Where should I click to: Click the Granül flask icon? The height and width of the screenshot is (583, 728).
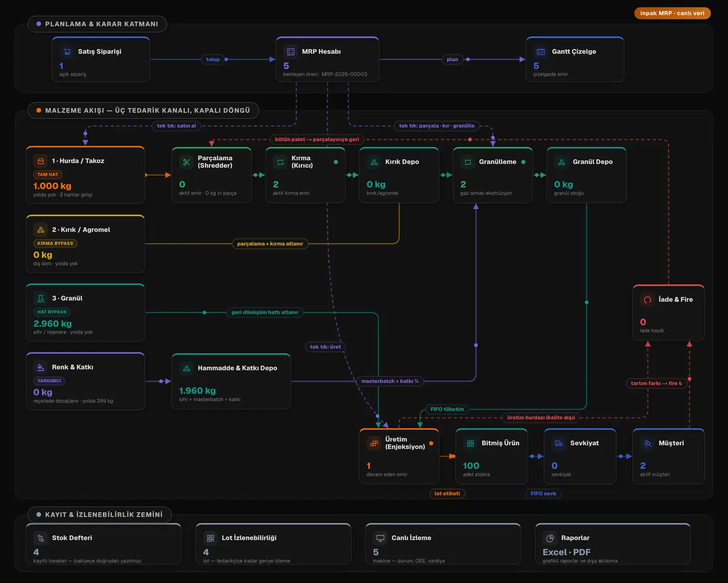[x=41, y=299]
